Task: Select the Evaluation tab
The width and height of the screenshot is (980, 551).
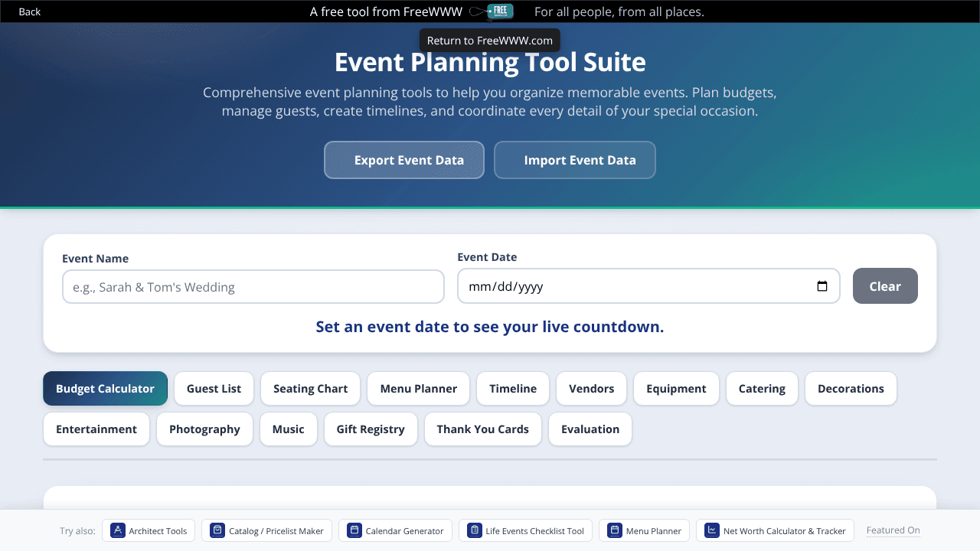Action: tap(590, 429)
